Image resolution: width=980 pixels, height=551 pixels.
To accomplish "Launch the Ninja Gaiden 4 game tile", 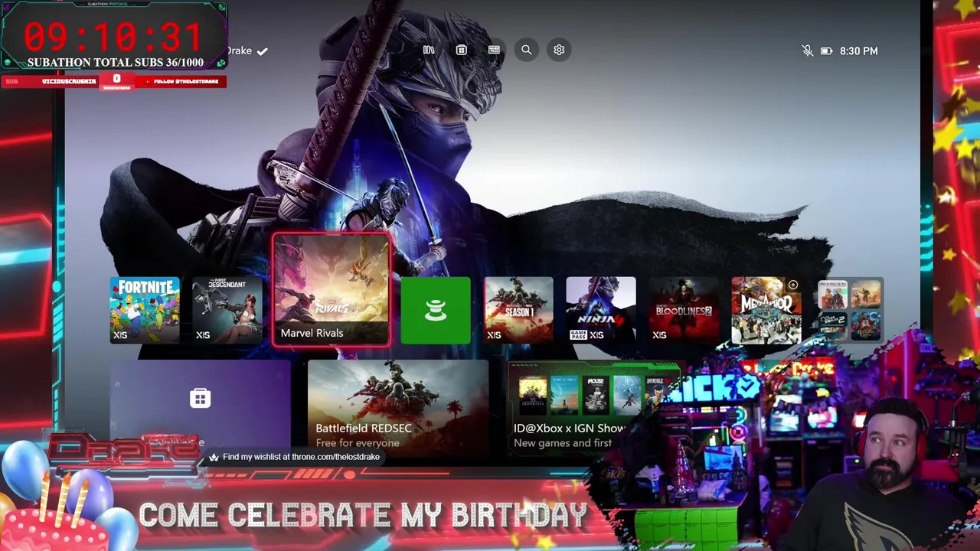I will [601, 310].
